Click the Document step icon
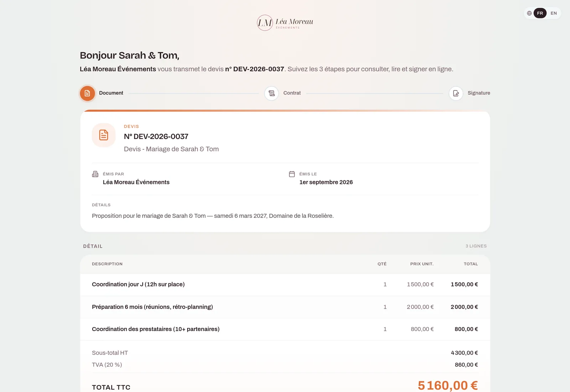The width and height of the screenshot is (570, 392). coord(87,93)
